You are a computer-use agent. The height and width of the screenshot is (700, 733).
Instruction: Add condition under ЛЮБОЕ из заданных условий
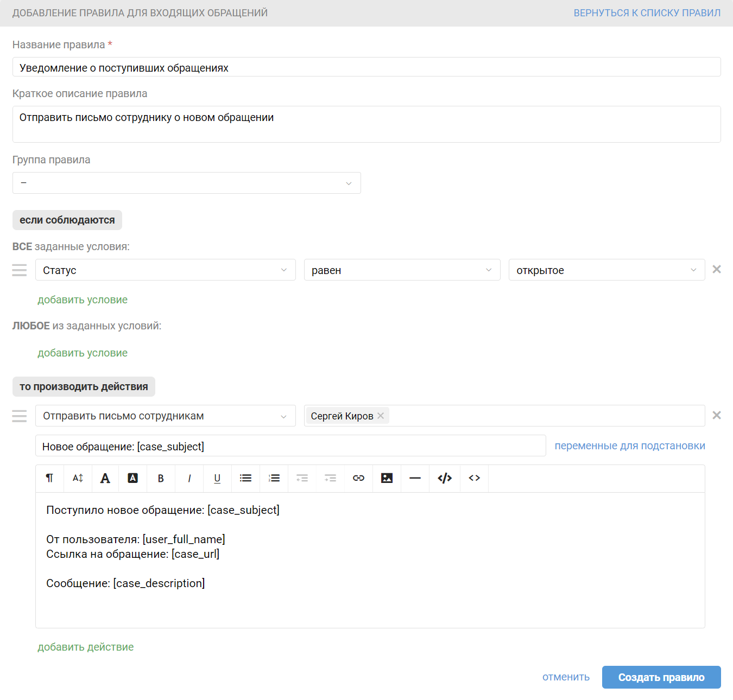point(83,353)
